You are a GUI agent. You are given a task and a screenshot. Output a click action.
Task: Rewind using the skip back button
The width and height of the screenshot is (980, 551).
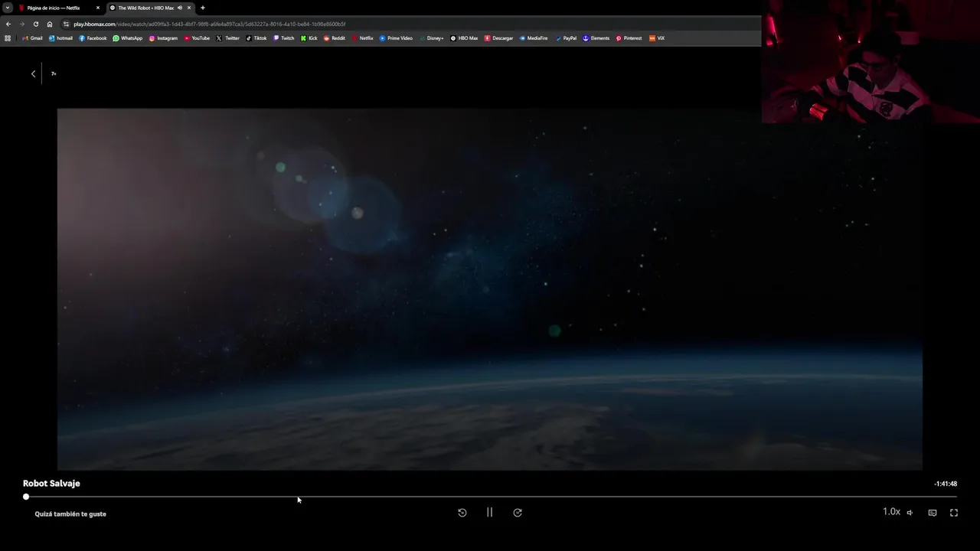[x=462, y=513]
